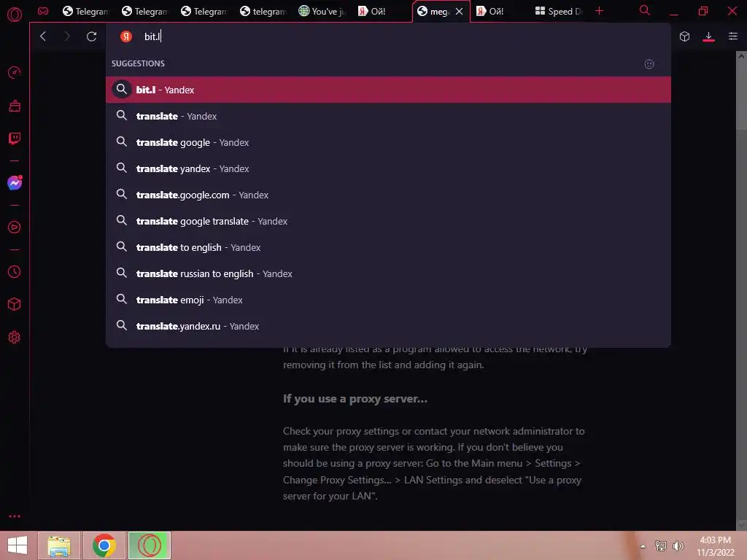The height and width of the screenshot is (560, 747).
Task: Open History clock icon in sidebar
Action: [15, 272]
